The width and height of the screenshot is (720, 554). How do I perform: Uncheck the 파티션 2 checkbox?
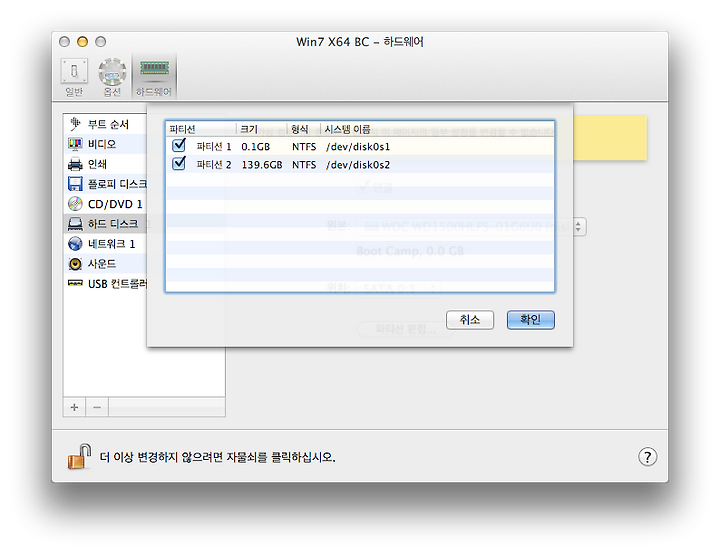179,163
